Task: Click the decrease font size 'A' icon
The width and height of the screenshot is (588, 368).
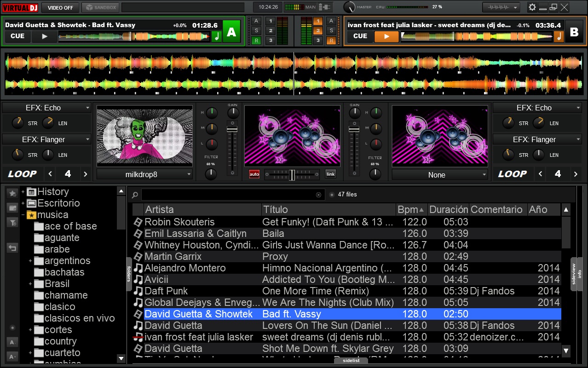Action: coord(12,342)
